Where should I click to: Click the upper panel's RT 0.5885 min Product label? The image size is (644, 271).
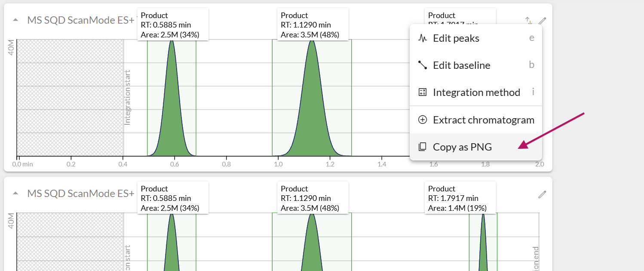pos(173,25)
